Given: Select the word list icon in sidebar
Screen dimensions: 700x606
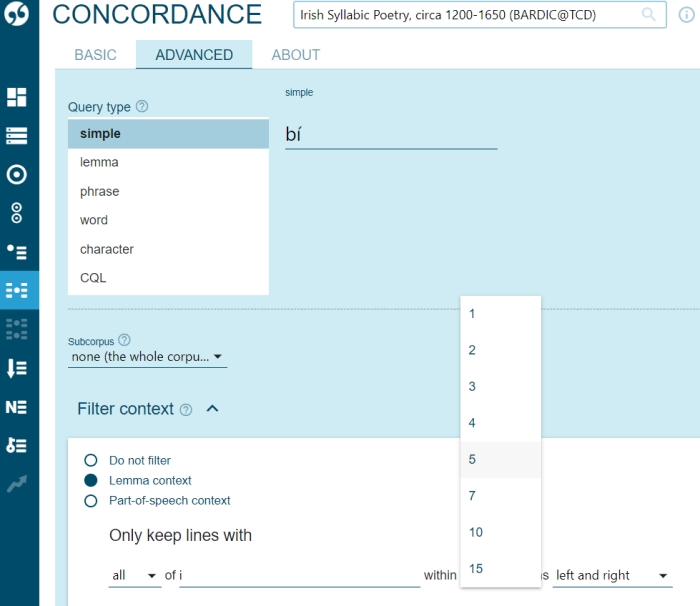Looking at the screenshot, I should pyautogui.click(x=17, y=135).
